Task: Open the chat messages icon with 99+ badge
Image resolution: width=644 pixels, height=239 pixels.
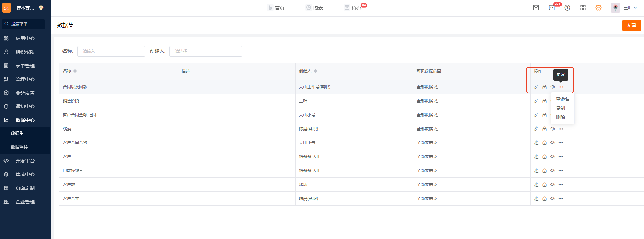Action: [x=552, y=8]
